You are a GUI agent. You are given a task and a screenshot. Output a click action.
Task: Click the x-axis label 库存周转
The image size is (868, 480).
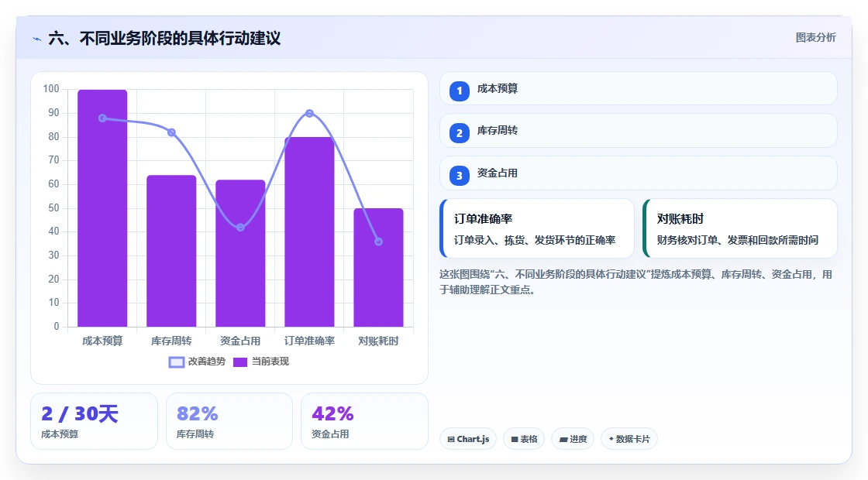click(x=171, y=341)
